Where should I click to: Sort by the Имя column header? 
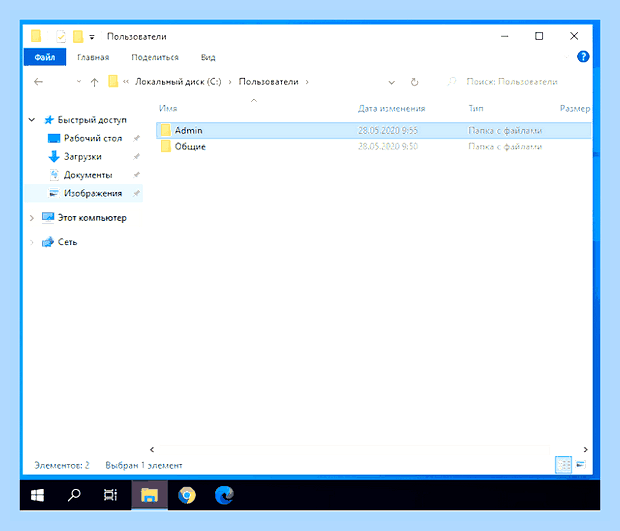168,108
